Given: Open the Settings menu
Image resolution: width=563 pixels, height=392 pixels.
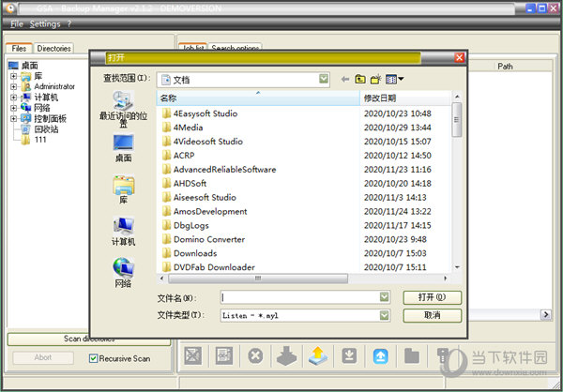Looking at the screenshot, I should coord(44,23).
